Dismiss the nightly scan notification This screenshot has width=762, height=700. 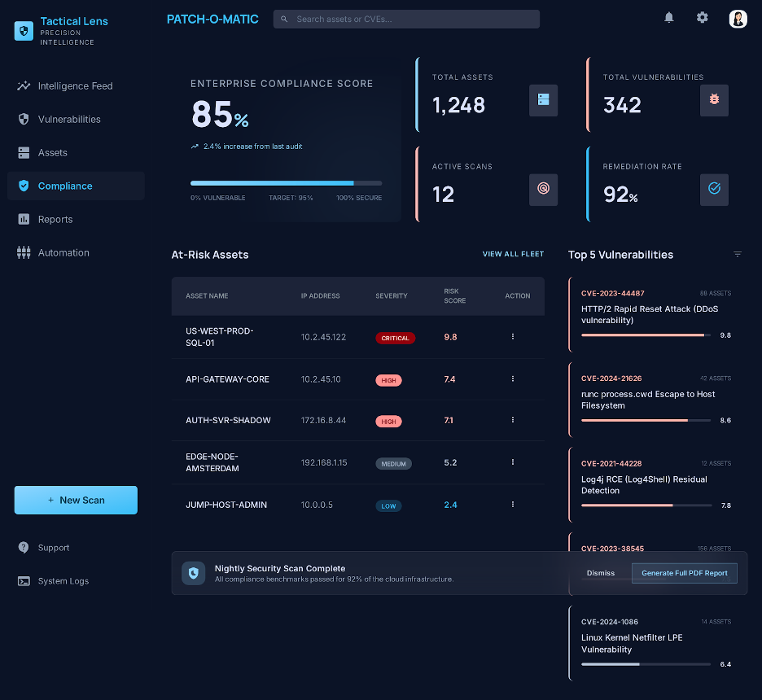click(x=601, y=573)
